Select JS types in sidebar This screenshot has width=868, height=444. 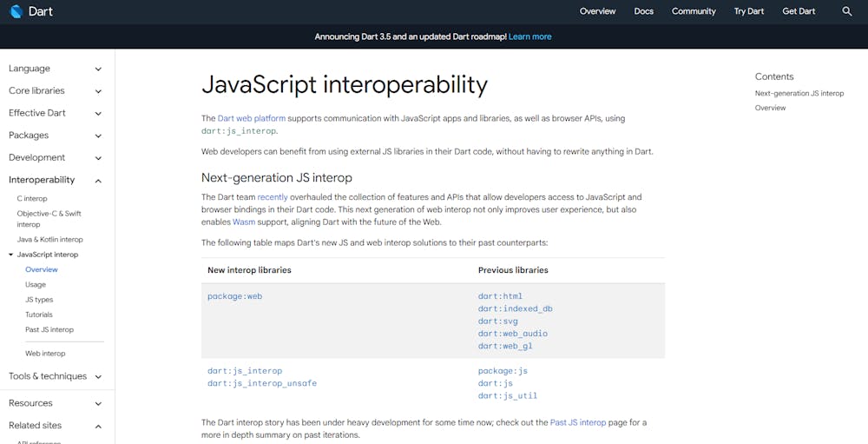pyautogui.click(x=39, y=300)
